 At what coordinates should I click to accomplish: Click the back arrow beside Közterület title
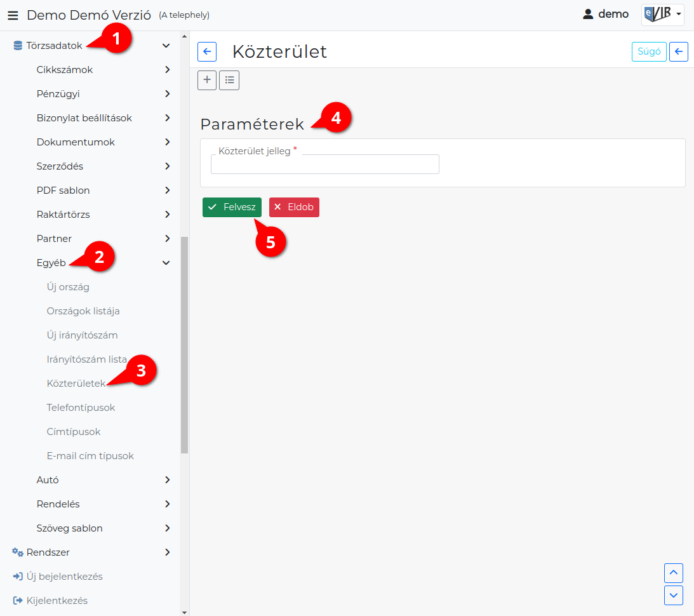[x=207, y=52]
